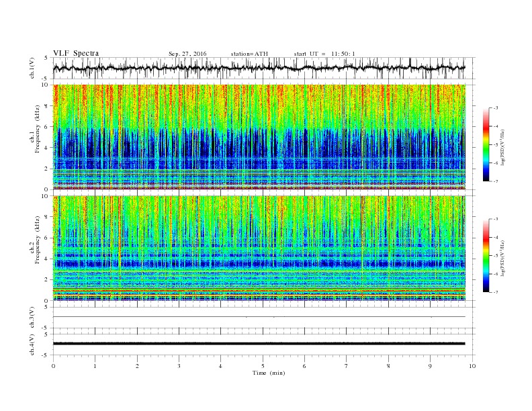The width and height of the screenshot is (532, 411).
Task: Click the "6" kHz tick on ch.1 spectrogram axis
Action: [46, 127]
